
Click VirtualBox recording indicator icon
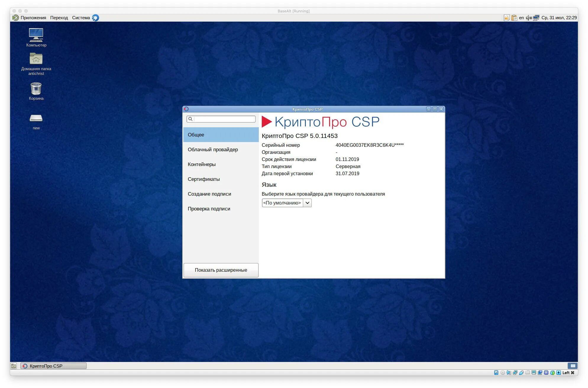(540, 373)
